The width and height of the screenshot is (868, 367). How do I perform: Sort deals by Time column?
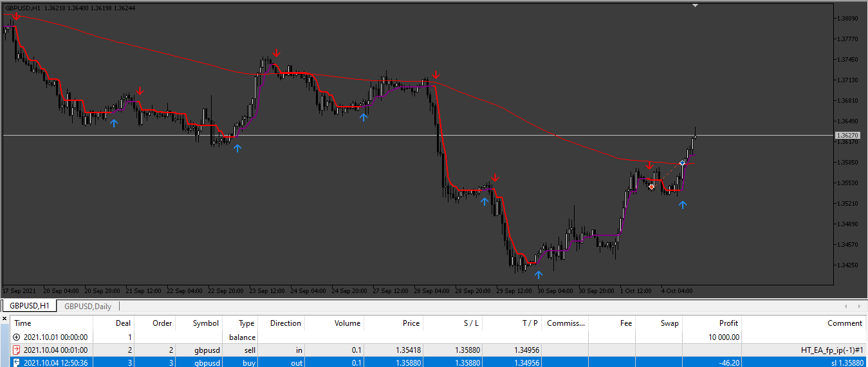tap(52, 323)
